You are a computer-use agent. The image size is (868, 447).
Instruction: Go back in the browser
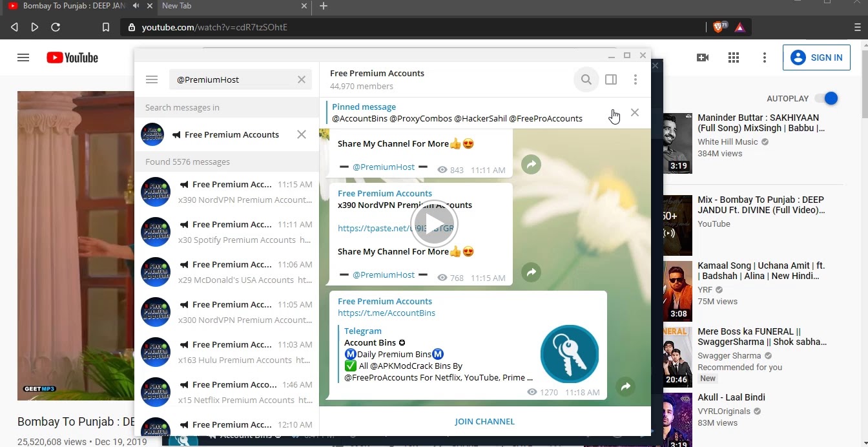click(14, 27)
